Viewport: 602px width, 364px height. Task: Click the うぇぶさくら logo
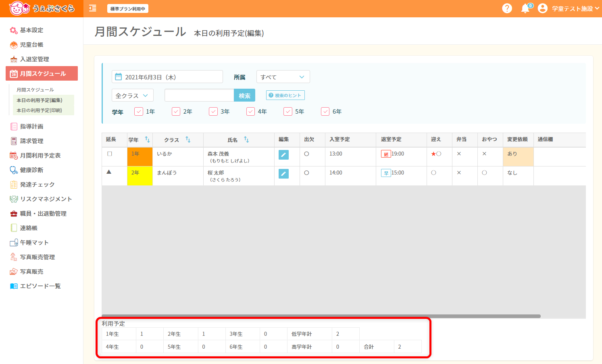[x=42, y=8]
